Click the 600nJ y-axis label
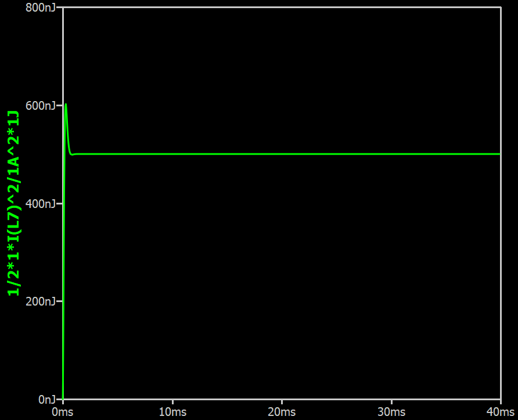This screenshot has width=518, height=420. (41, 105)
